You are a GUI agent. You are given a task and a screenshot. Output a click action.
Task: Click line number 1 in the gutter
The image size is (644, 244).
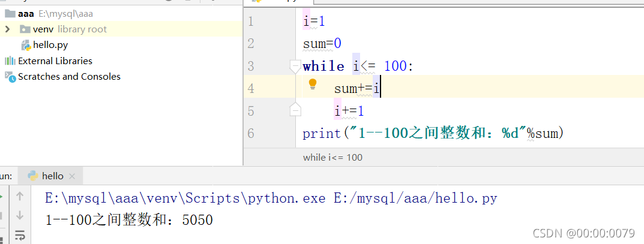251,22
